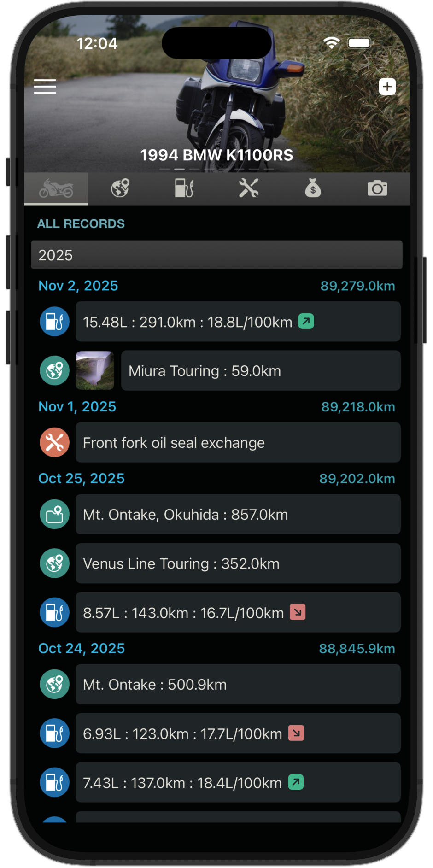The height and width of the screenshot is (868, 433).
Task: Switch to the fuel pump tab
Action: [184, 188]
